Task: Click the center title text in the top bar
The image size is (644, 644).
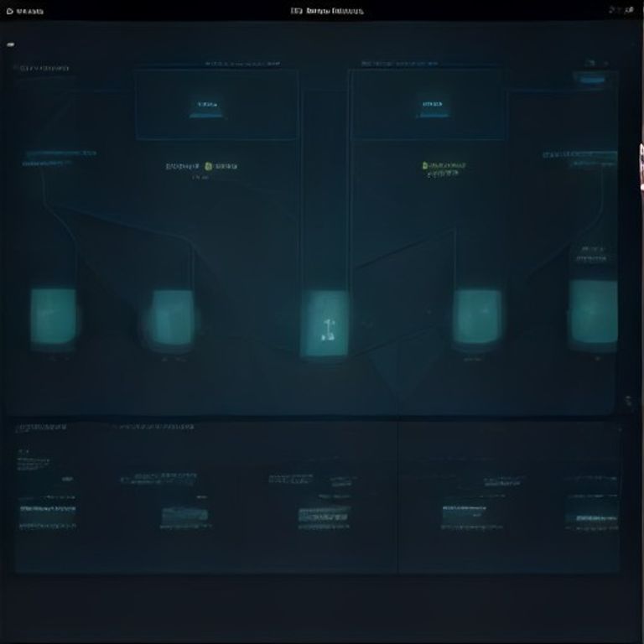Action: coord(327,11)
